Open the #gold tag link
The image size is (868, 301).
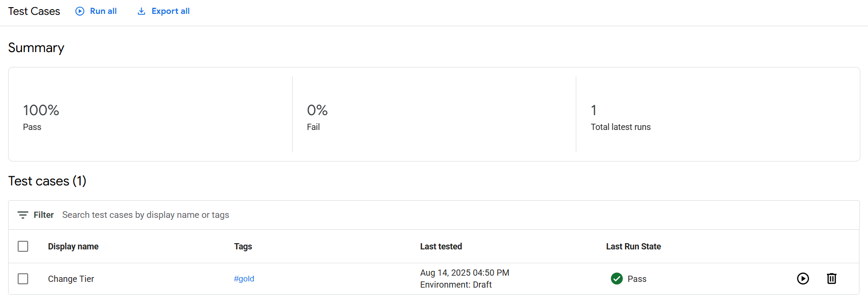(244, 279)
